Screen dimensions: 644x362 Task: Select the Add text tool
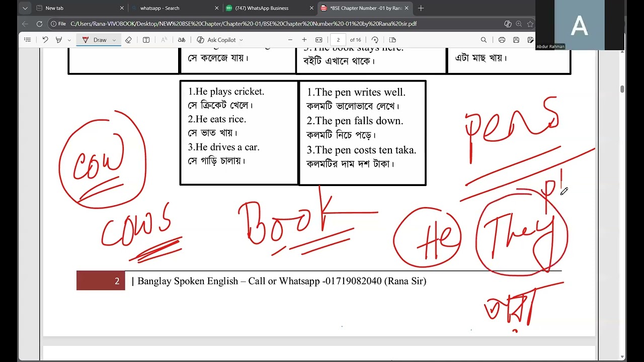(146, 40)
